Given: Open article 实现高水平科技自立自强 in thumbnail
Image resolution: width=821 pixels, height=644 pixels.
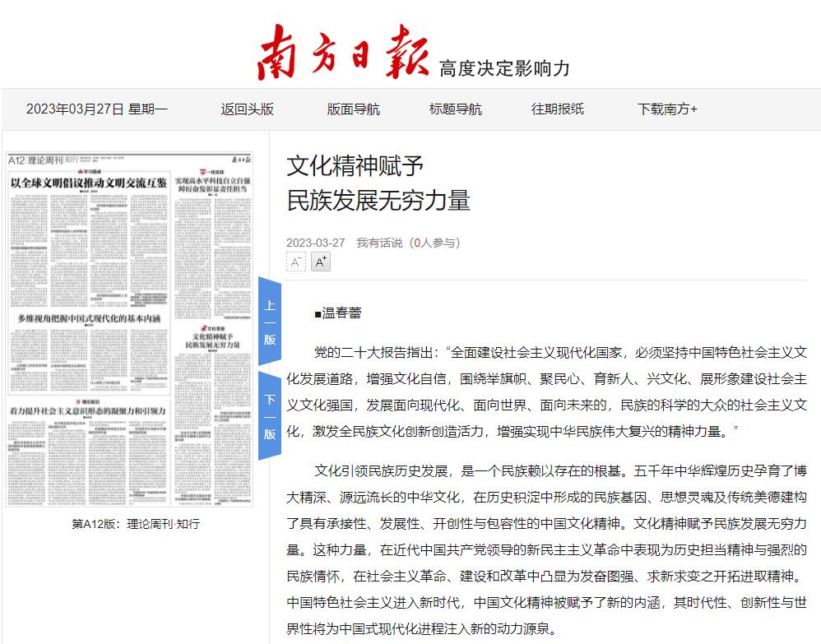Looking at the screenshot, I should [212, 181].
